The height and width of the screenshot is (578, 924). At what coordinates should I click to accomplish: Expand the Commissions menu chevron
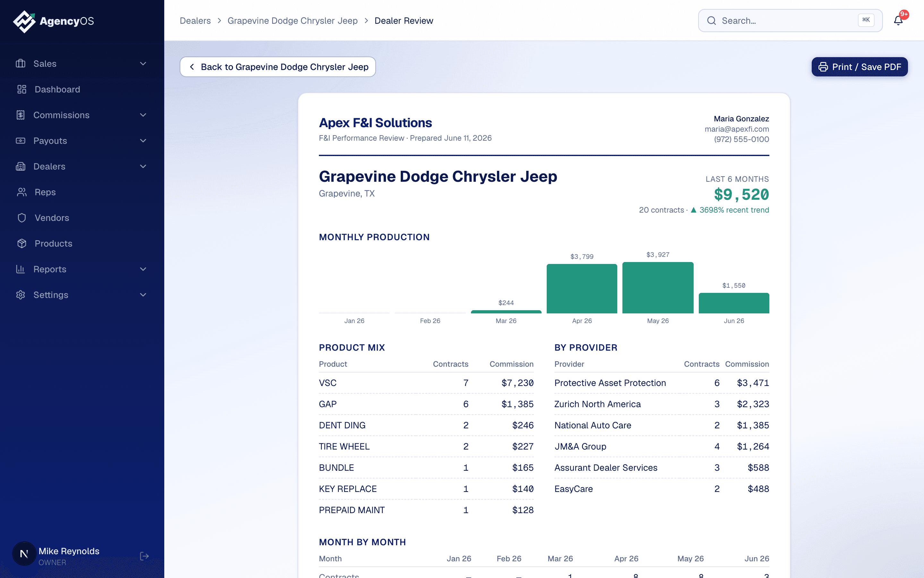pos(143,115)
